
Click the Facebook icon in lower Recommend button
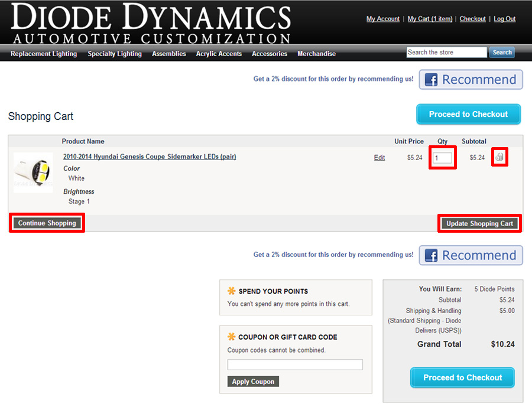[x=431, y=255]
